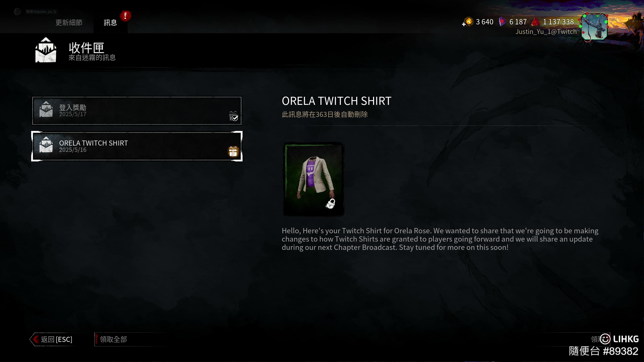644x362 pixels.
Task: Click the envelope icon of ORELA TWITCH SHIRT entry
Action: 46,145
